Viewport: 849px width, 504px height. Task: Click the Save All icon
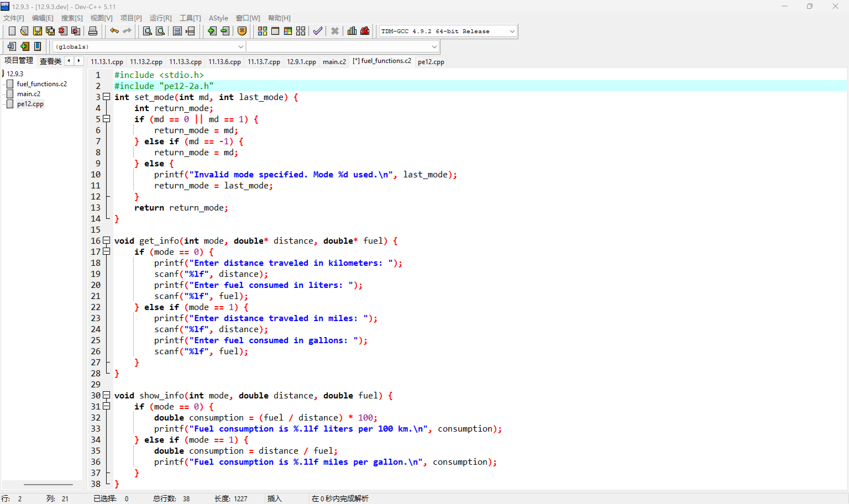(50, 31)
